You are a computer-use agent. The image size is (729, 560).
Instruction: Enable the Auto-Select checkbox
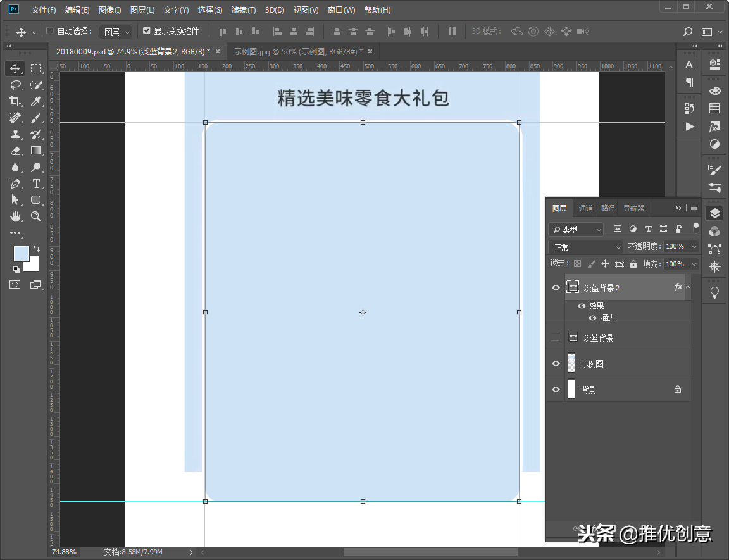coord(50,30)
